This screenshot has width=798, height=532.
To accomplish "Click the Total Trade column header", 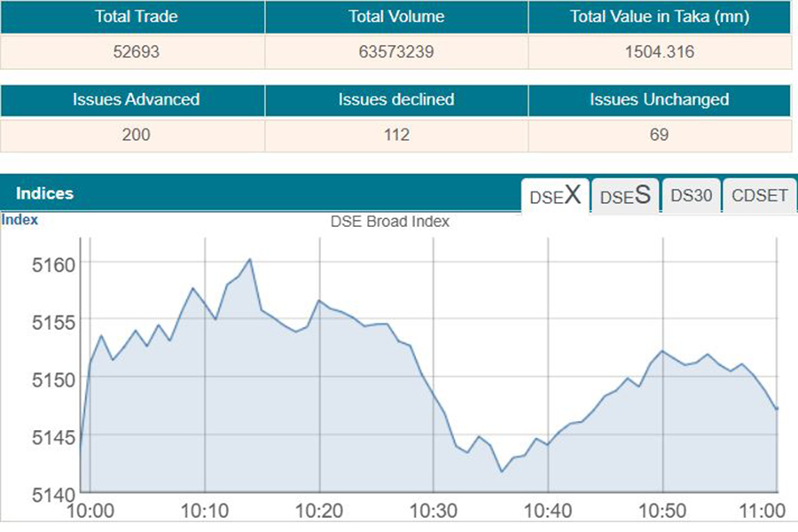I will 132,17.
